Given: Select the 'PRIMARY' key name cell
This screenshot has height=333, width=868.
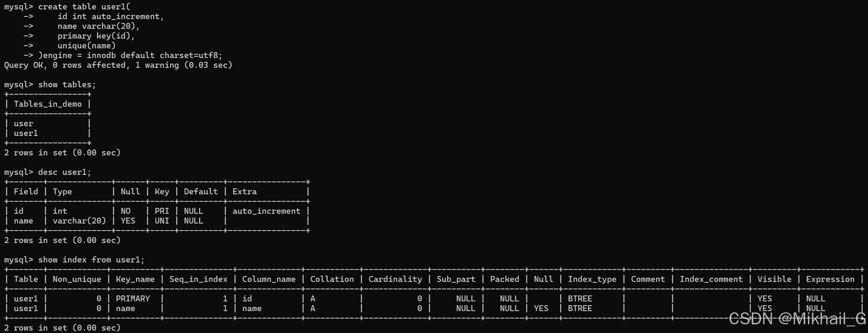Looking at the screenshot, I should click(x=133, y=299).
